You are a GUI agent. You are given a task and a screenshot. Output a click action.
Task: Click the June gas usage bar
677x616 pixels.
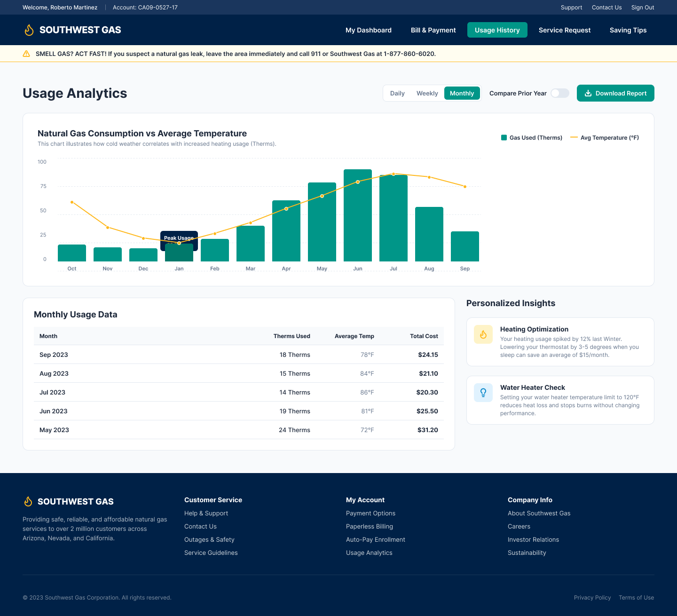tap(358, 215)
